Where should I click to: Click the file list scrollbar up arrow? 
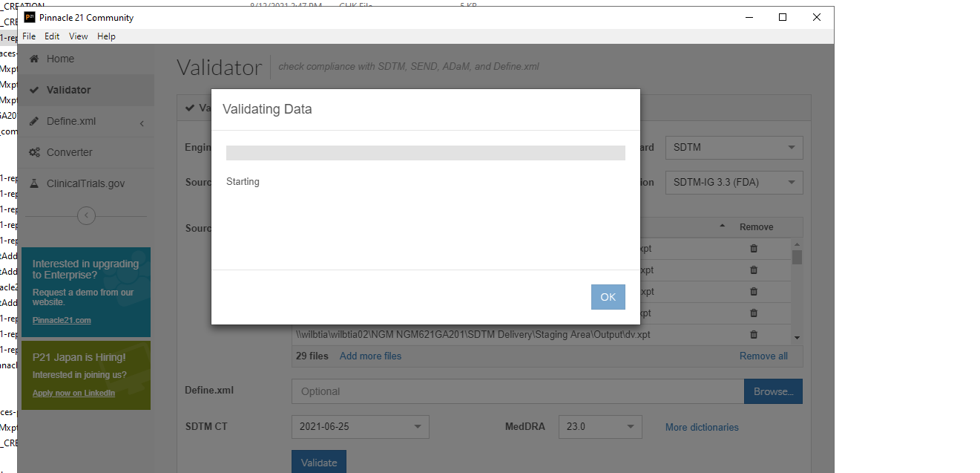pyautogui.click(x=798, y=244)
